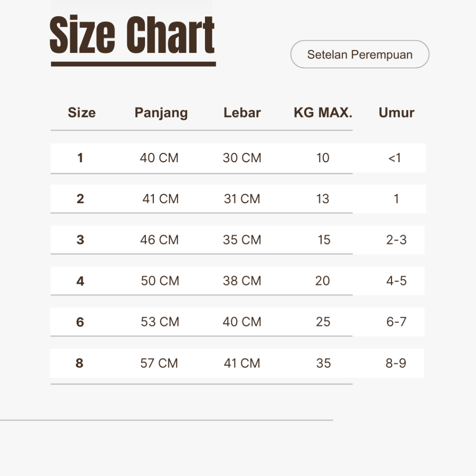Click size 1 row label

(x=80, y=158)
